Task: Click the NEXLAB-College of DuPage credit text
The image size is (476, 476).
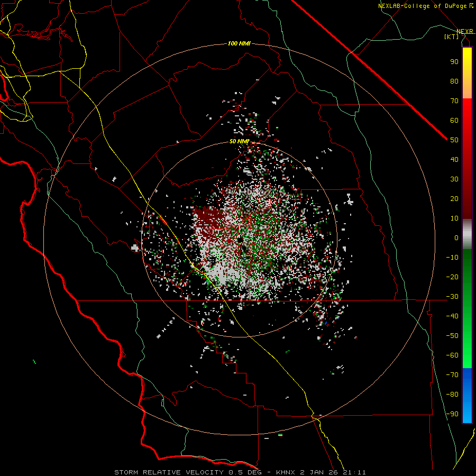Action: [422, 6]
